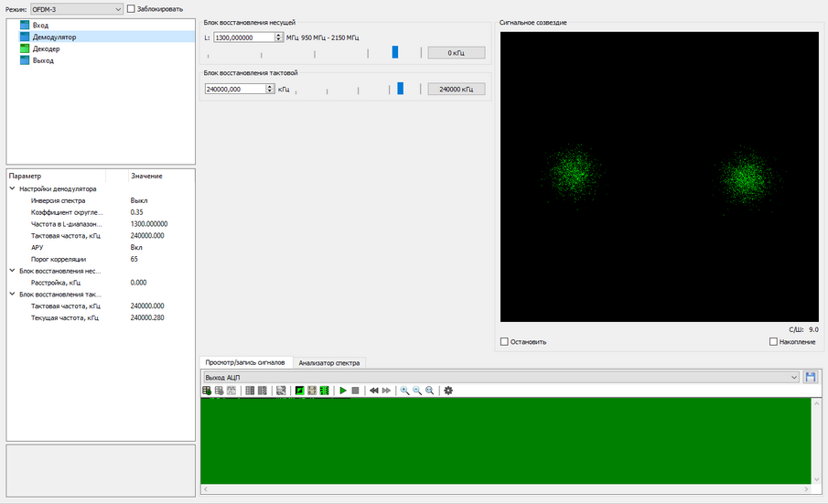Switch to the Анализатор спектра tab
The height and width of the screenshot is (504, 828).
pos(330,363)
